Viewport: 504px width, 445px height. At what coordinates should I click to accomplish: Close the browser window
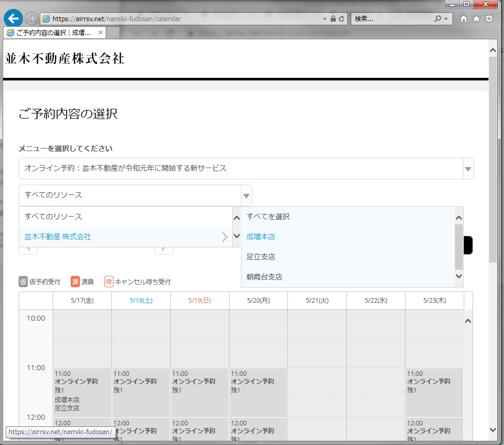pyautogui.click(x=485, y=4)
